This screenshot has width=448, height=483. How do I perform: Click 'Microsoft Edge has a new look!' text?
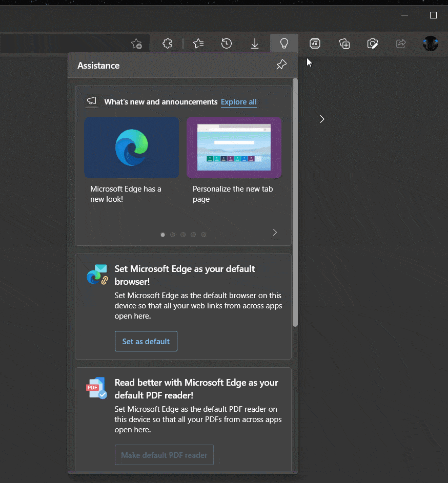coord(126,194)
